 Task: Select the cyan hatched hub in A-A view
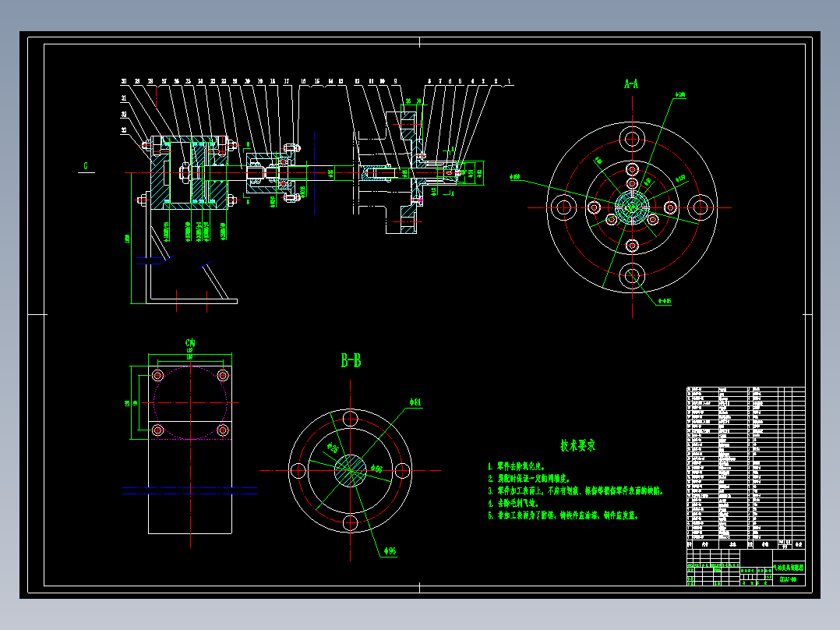tap(632, 207)
